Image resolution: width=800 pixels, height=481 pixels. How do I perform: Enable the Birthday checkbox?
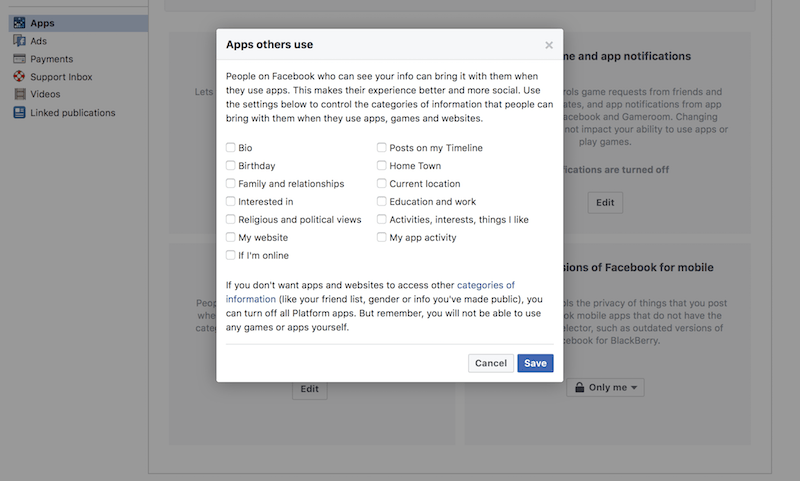click(231, 165)
